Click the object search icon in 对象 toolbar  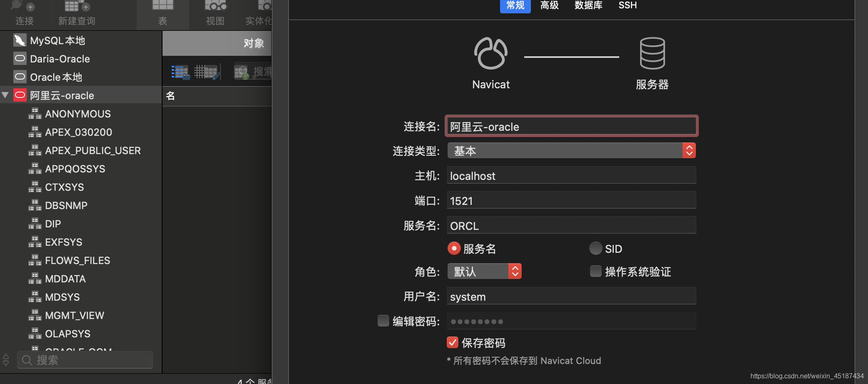(242, 72)
